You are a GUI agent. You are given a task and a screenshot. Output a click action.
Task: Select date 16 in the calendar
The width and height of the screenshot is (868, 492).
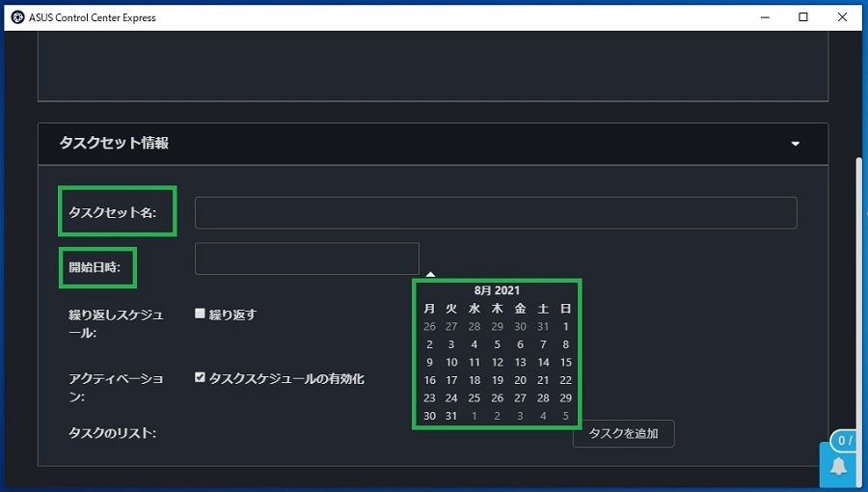[x=429, y=380]
